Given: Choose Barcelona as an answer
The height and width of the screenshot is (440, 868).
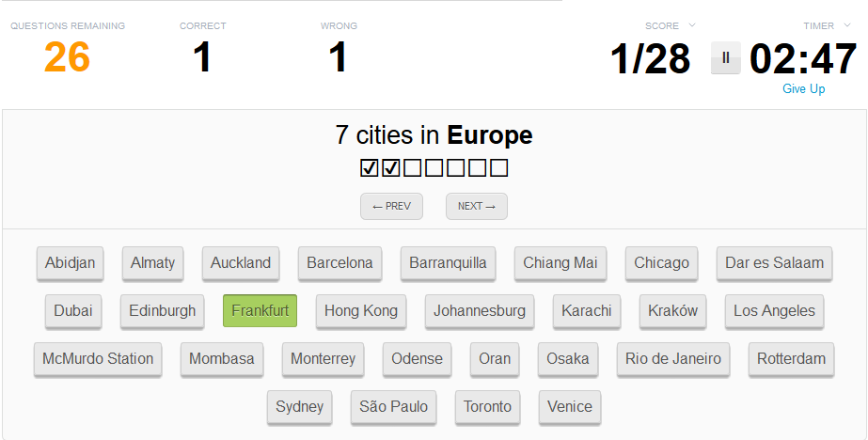Looking at the screenshot, I should tap(339, 263).
